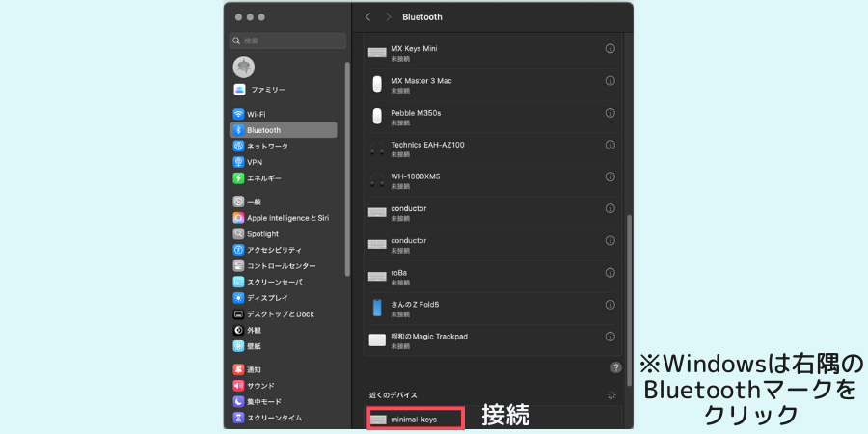Open Apple Intelligence と Siri settings
Screen dimensions: 868x434
point(284,218)
